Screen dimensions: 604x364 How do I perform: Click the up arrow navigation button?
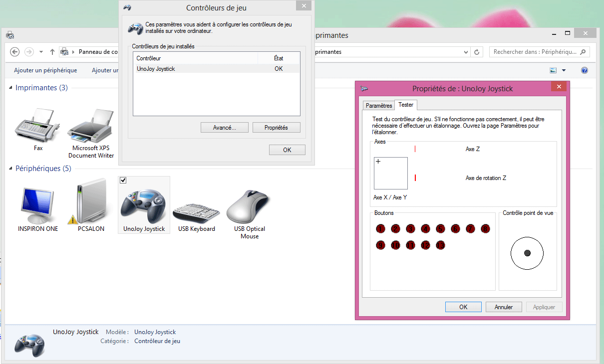[x=52, y=52]
